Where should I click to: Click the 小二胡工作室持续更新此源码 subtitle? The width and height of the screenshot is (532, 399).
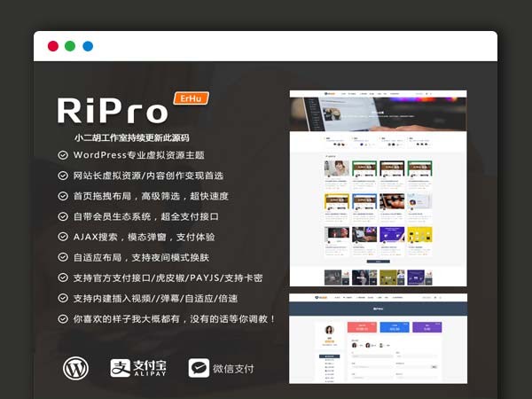[x=132, y=138]
